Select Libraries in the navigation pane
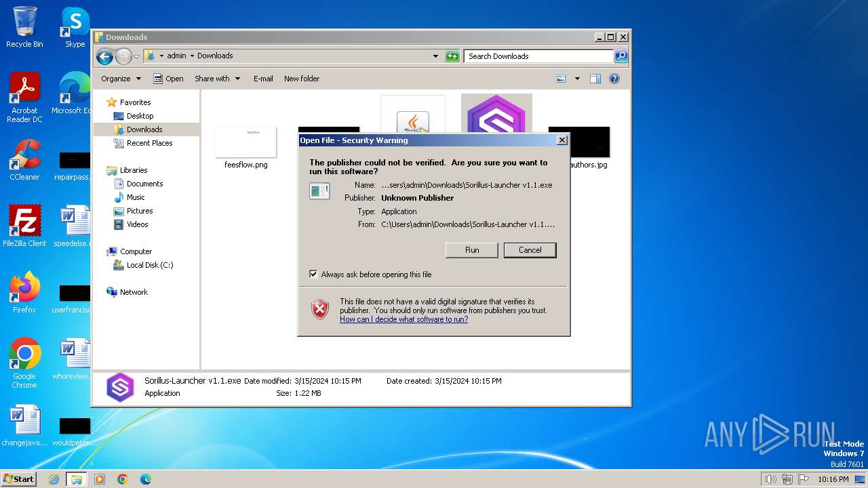The width and height of the screenshot is (868, 488). coord(134,170)
